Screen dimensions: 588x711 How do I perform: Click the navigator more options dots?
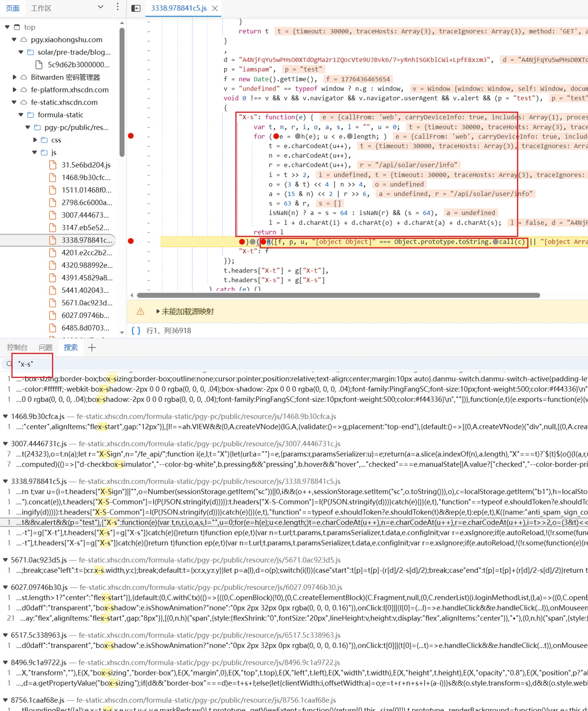(117, 7)
